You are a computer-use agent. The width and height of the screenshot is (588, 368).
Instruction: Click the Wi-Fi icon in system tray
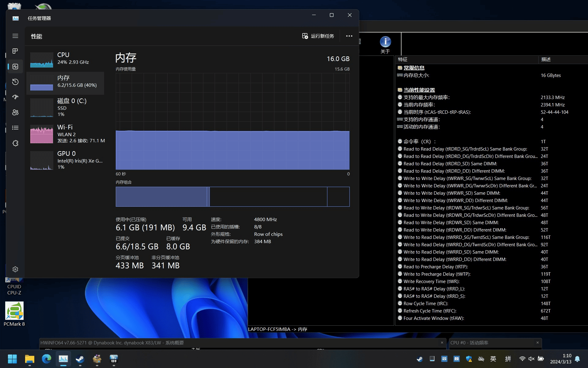[522, 359]
